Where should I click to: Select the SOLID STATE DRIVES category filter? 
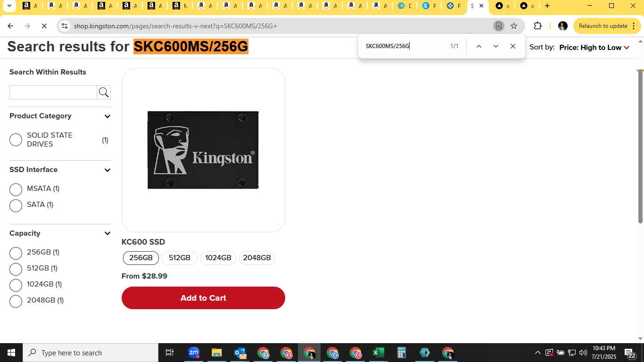tap(16, 140)
